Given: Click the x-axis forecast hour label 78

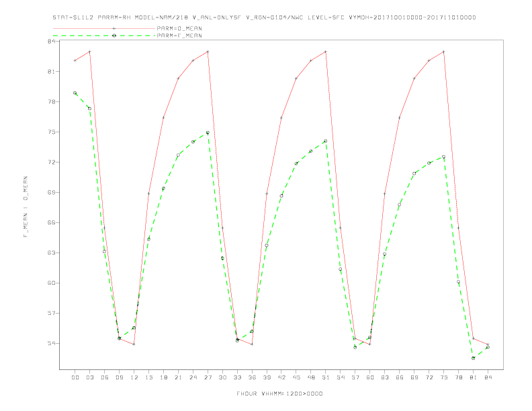Looking at the screenshot, I should click(x=458, y=377).
